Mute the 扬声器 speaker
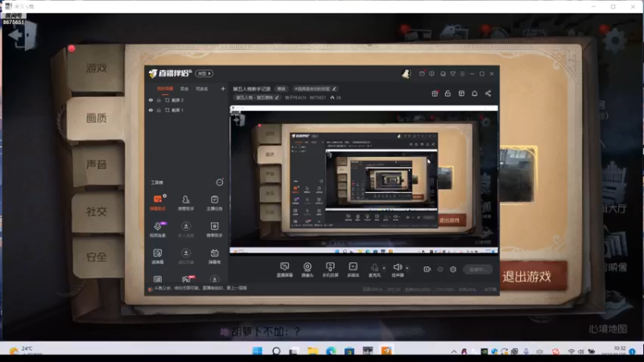 pyautogui.click(x=397, y=269)
